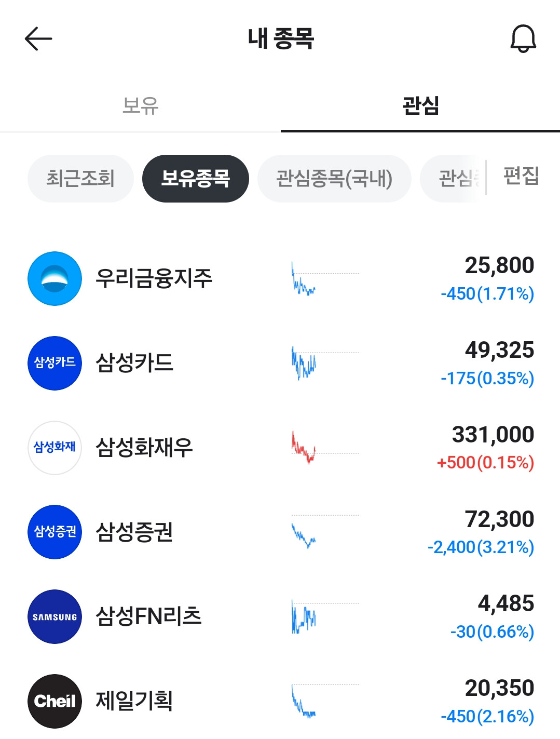Tap the back arrow icon

pyautogui.click(x=38, y=39)
